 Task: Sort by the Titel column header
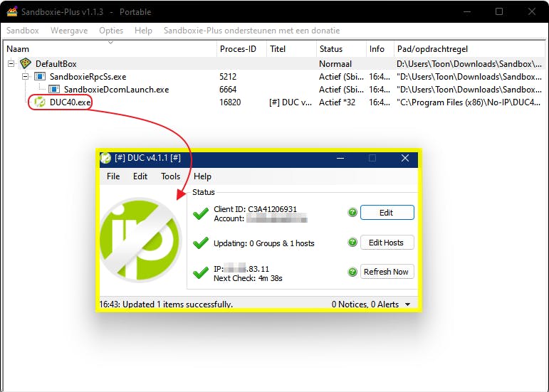pyautogui.click(x=291, y=49)
